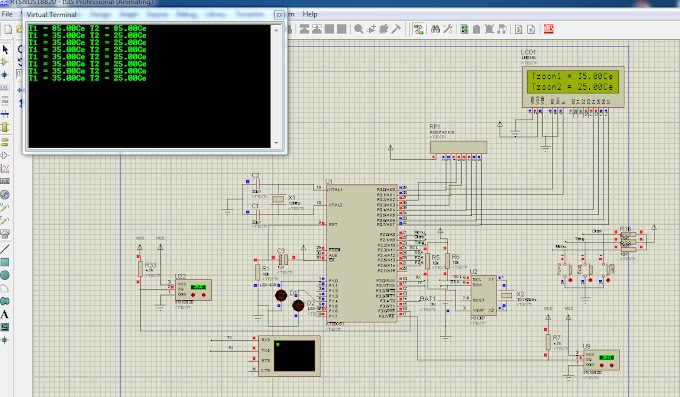Click the BAT1 battery component
680x397 pixels.
coord(445,302)
